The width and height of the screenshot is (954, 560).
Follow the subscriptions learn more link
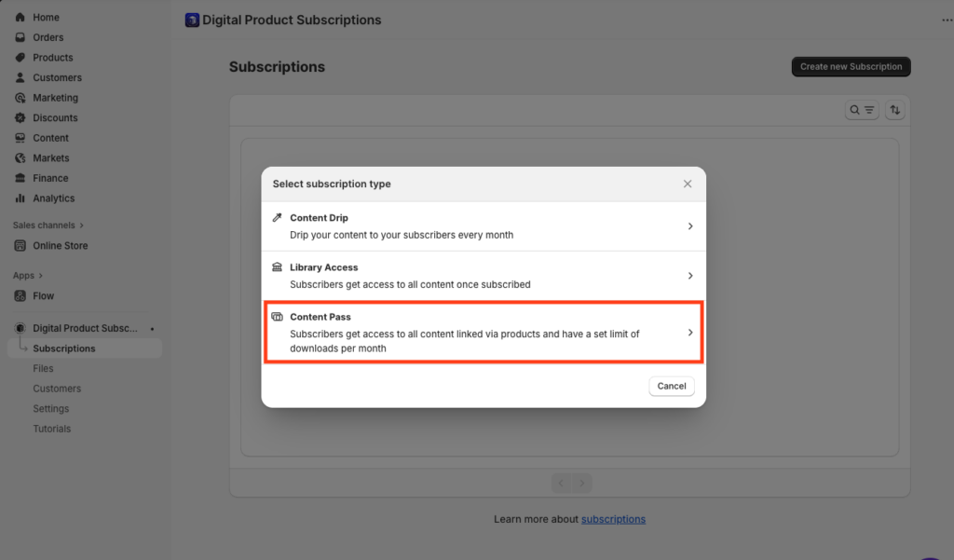613,519
